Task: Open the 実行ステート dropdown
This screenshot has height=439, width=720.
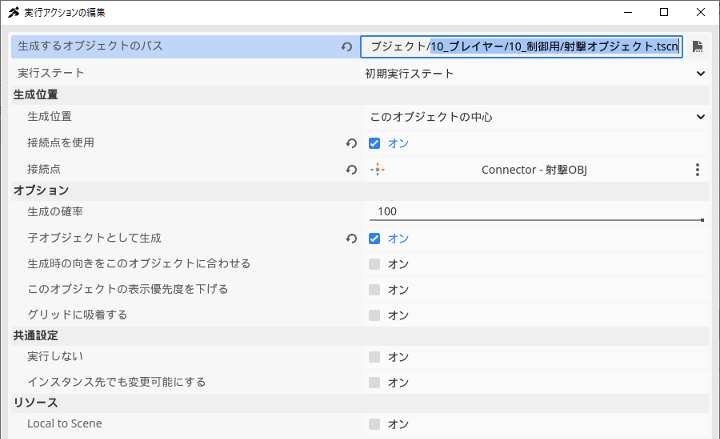Action: pos(535,73)
